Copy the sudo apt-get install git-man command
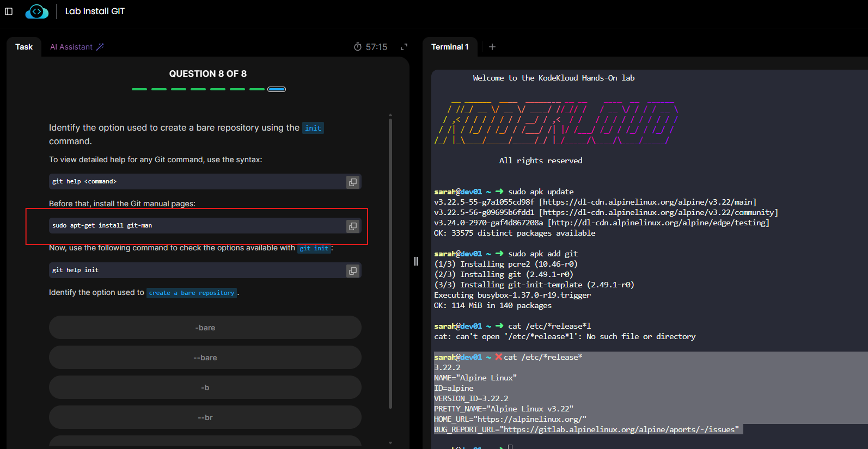Screen dimensions: 868x449 (353, 226)
